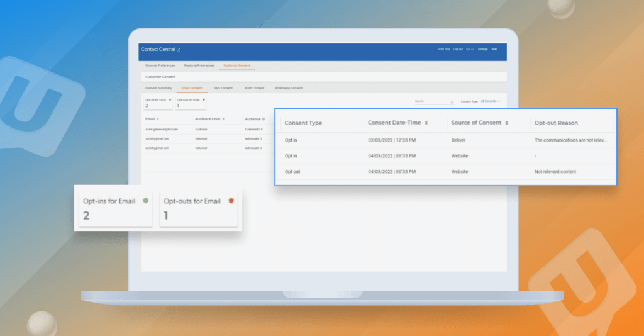Go to the WhatsApp Consent tab
The image size is (644, 336).
[x=289, y=88]
